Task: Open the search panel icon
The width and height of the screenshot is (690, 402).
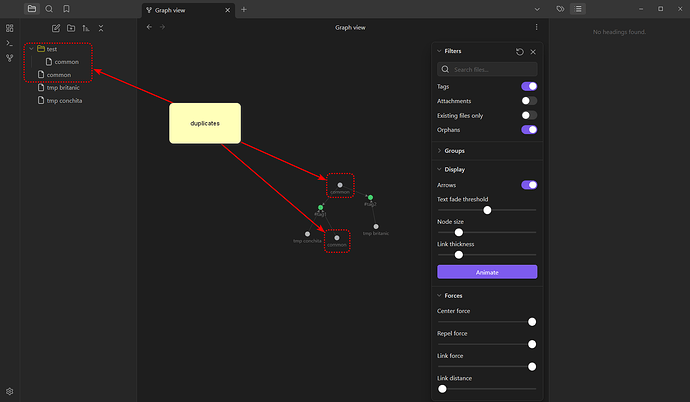Action: [49, 8]
